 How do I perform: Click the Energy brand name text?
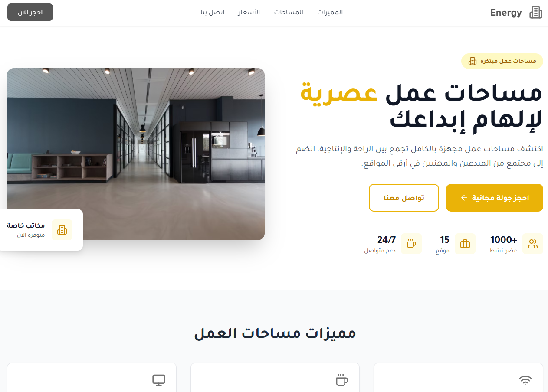coord(506,13)
